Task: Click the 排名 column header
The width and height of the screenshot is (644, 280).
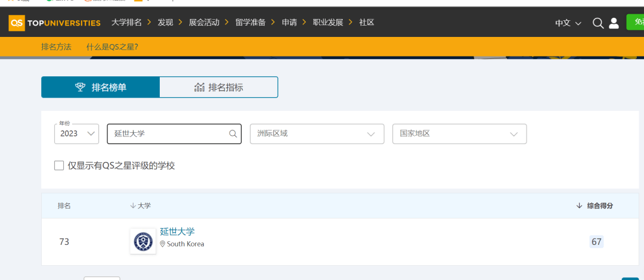Action: (64, 206)
